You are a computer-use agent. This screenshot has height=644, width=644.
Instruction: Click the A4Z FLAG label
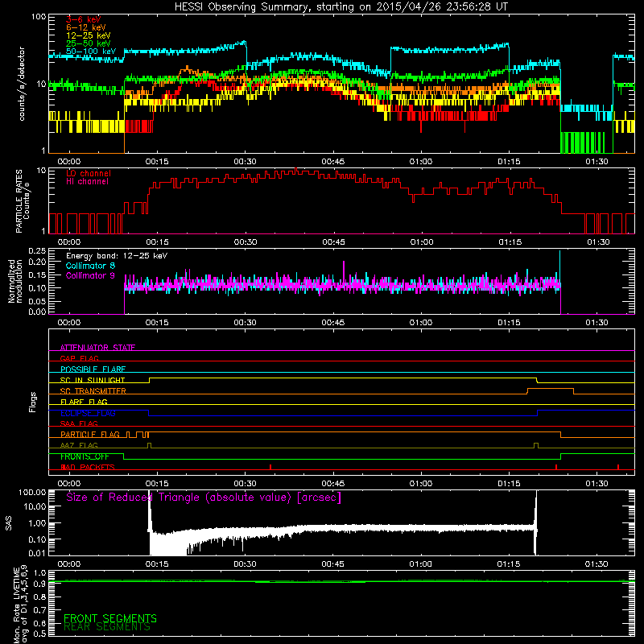click(x=79, y=445)
